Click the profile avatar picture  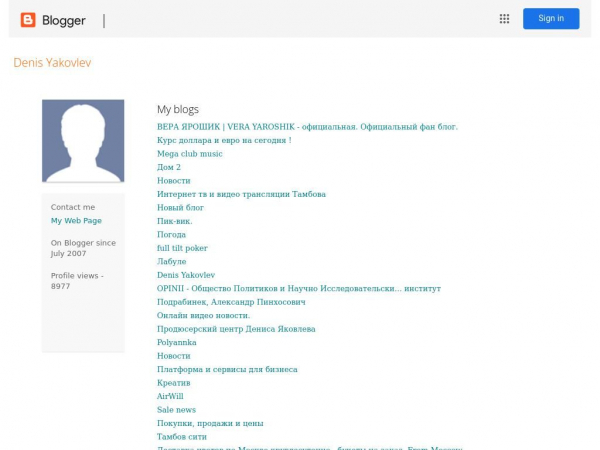pyautogui.click(x=83, y=141)
